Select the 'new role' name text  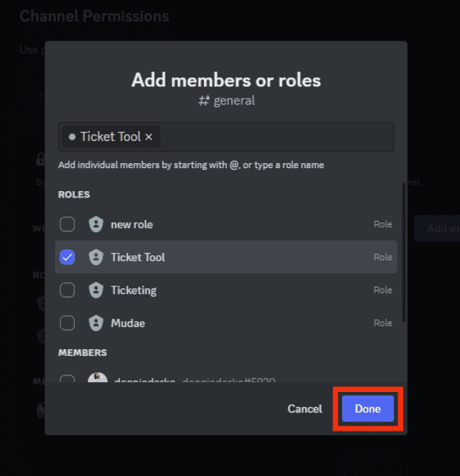pos(132,225)
